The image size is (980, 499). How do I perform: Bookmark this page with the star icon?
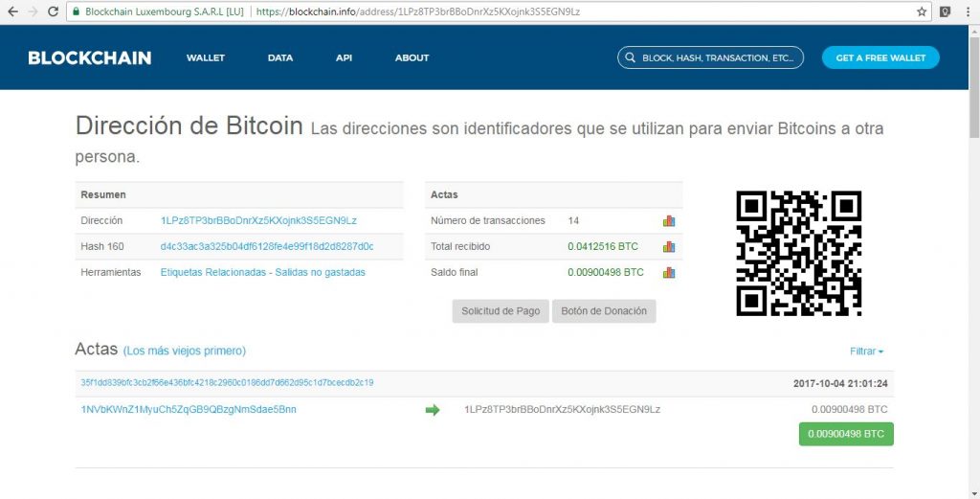pyautogui.click(x=922, y=11)
